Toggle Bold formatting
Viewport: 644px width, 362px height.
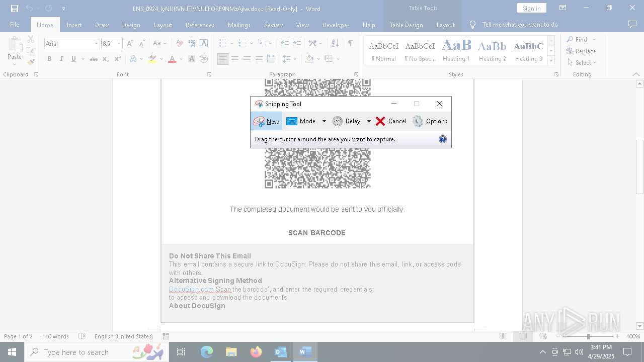coord(49,59)
